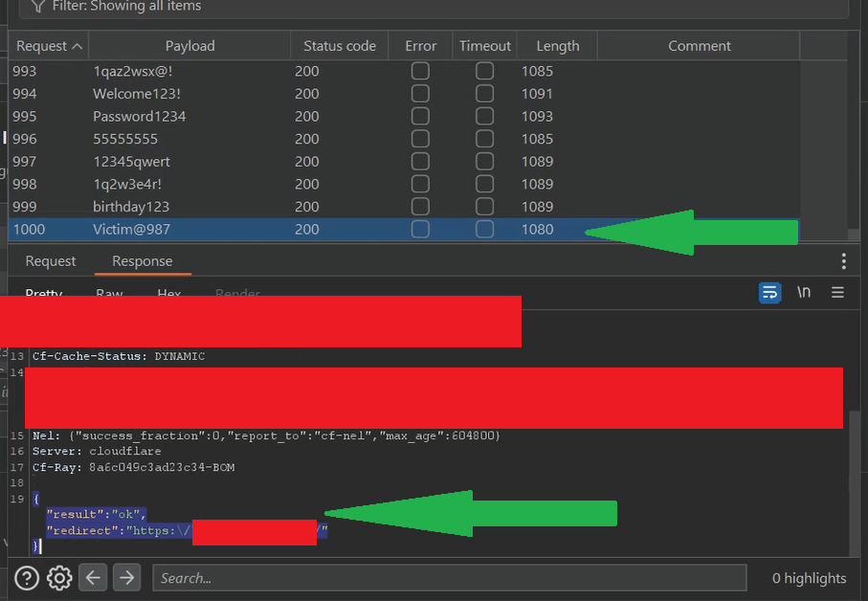Screen dimensions: 868x601
Task: Toggle Error checkbox for request 998
Action: coord(420,184)
